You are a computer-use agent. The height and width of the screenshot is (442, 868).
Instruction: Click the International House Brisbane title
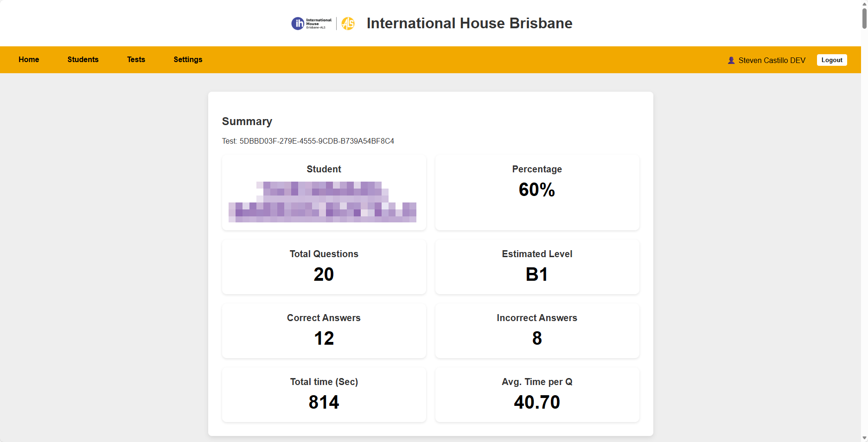469,23
